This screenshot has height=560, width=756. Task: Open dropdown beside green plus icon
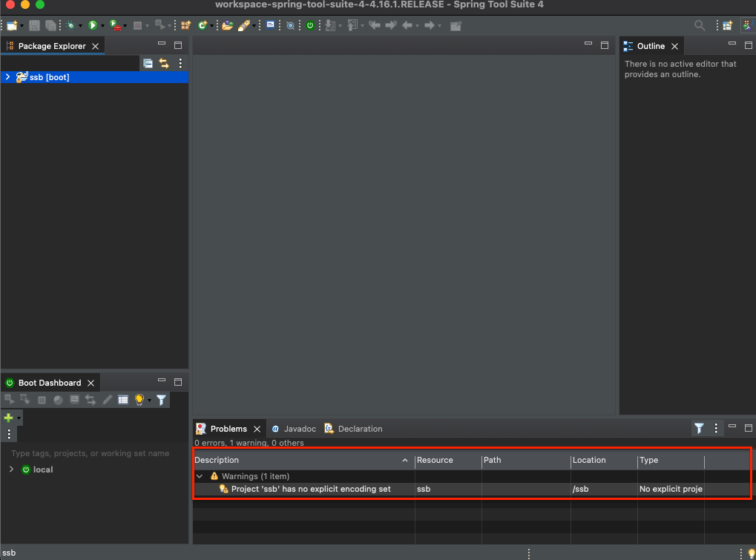19,418
